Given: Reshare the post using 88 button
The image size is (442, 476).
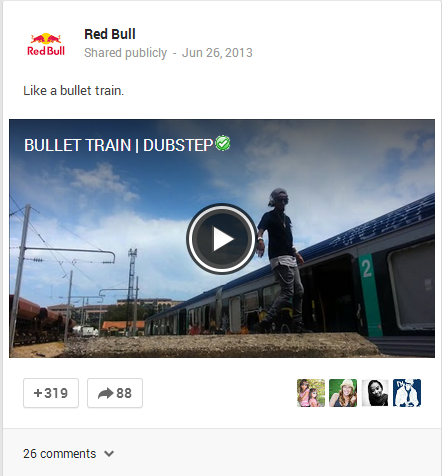Looking at the screenshot, I should [115, 393].
